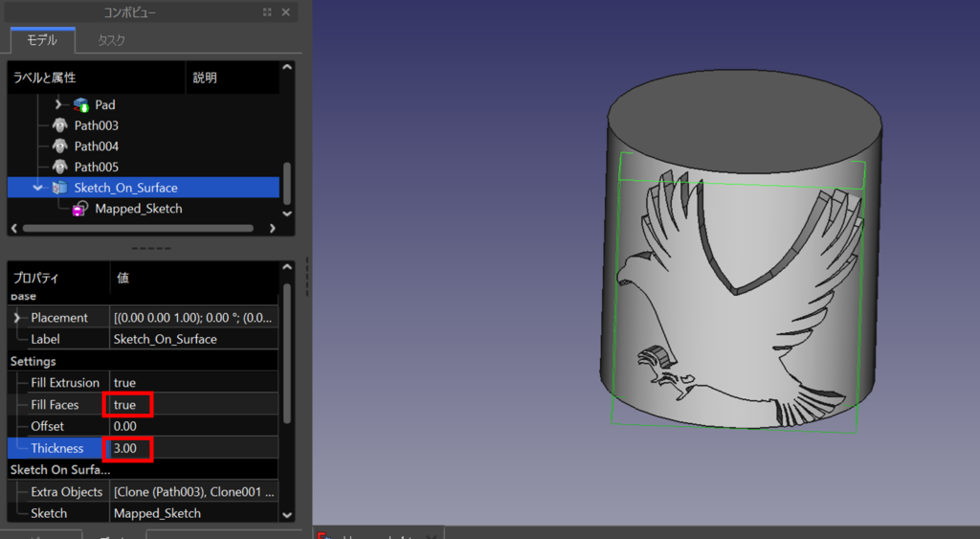Expand the Placement property row

[17, 318]
